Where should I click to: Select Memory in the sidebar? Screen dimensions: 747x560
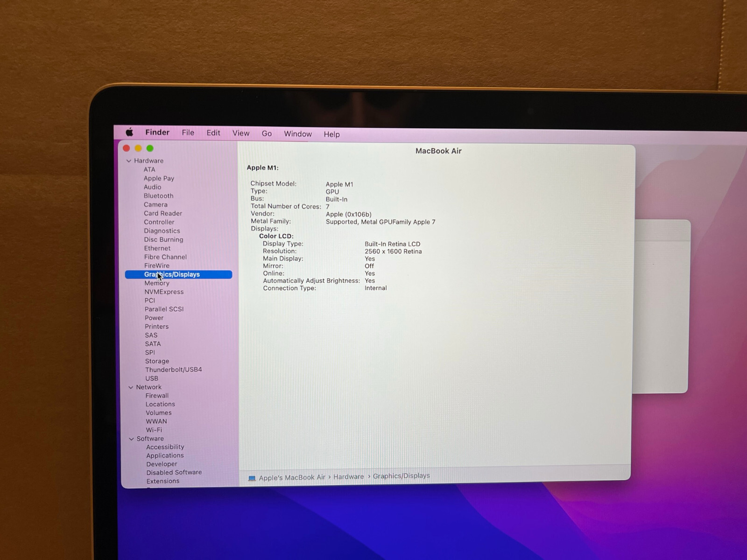157,283
